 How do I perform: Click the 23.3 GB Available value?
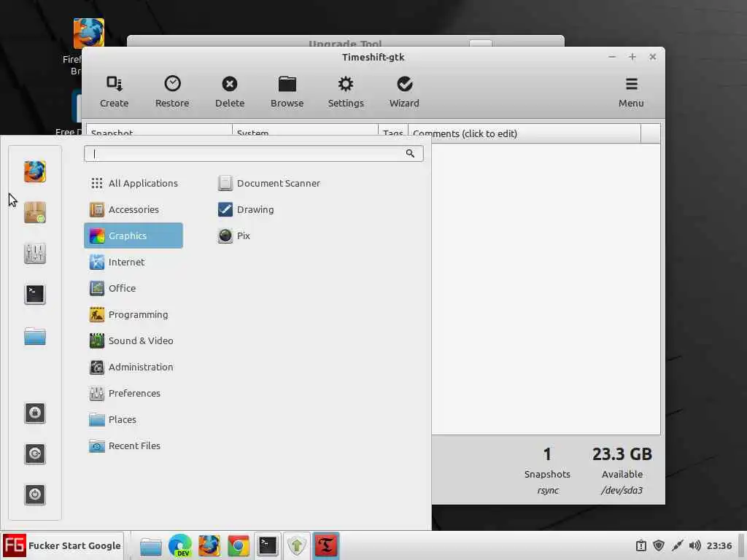(x=622, y=454)
